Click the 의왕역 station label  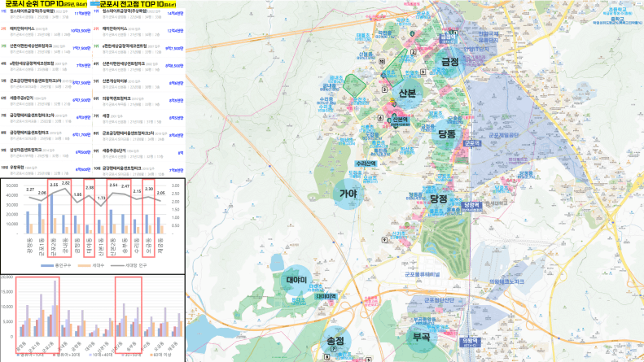click(470, 342)
